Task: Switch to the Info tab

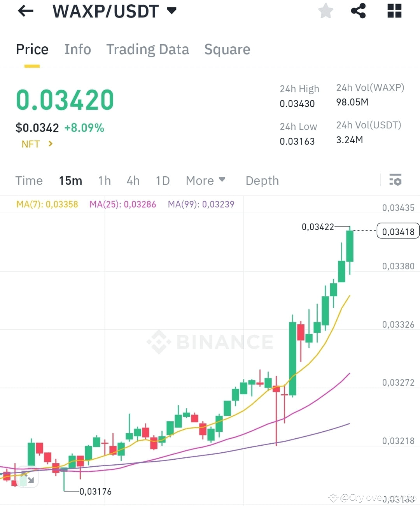Action: [x=77, y=49]
